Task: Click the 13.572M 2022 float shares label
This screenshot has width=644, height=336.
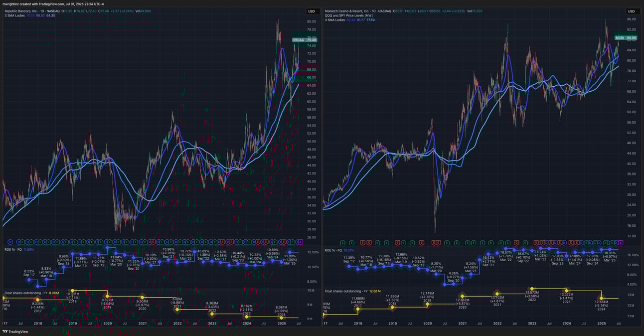Action: 532,296
